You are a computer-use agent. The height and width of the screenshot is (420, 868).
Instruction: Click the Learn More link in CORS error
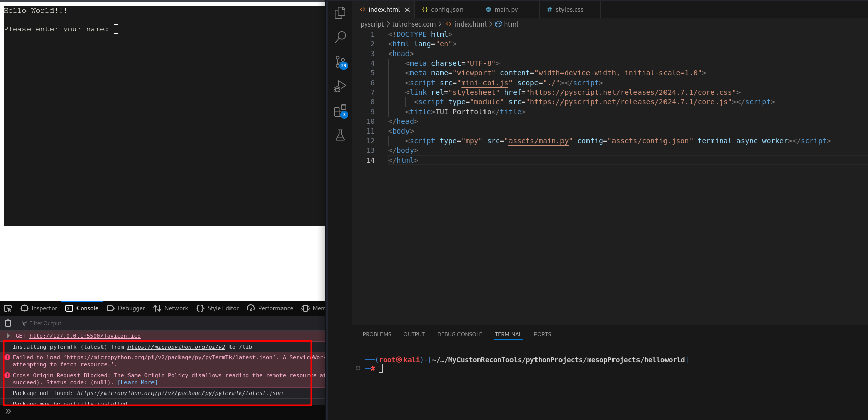137,382
